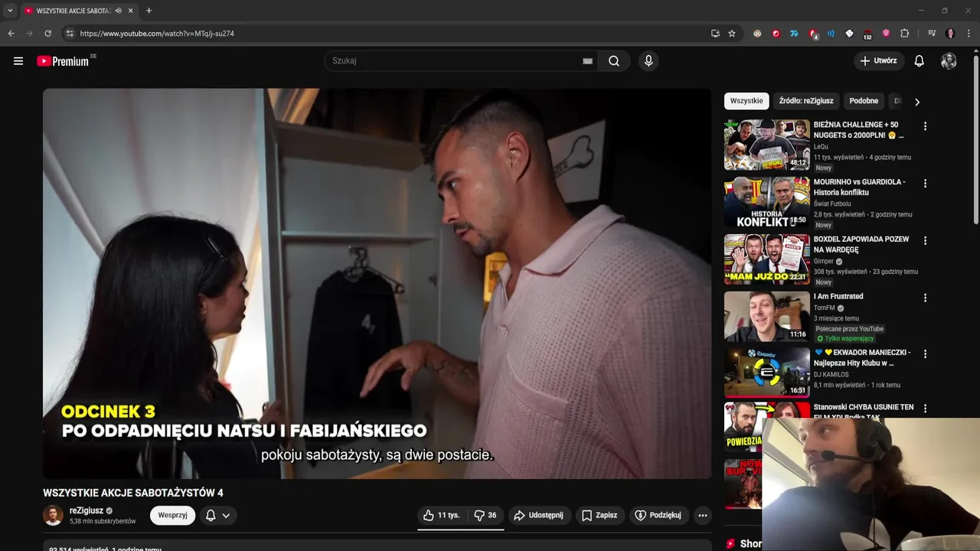Go to YouTube Premium home logo
The image size is (980, 551).
[x=63, y=61]
